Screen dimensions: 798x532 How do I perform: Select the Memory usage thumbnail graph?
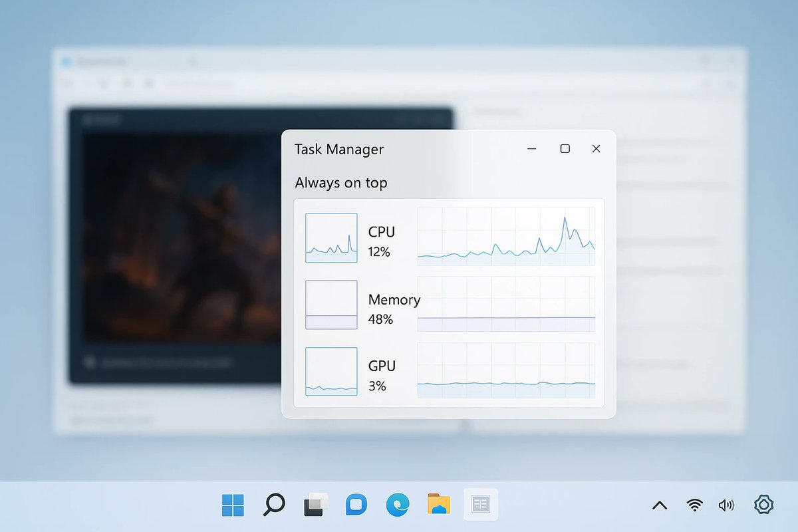click(331, 303)
